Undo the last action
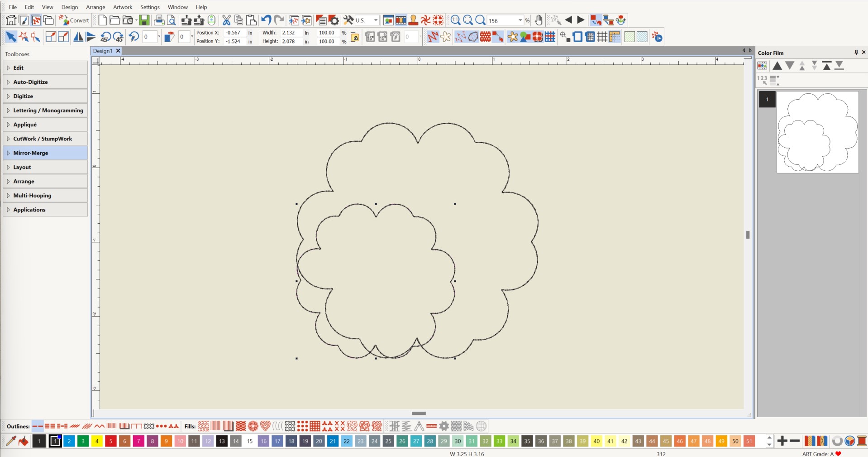The image size is (868, 457). 266,20
